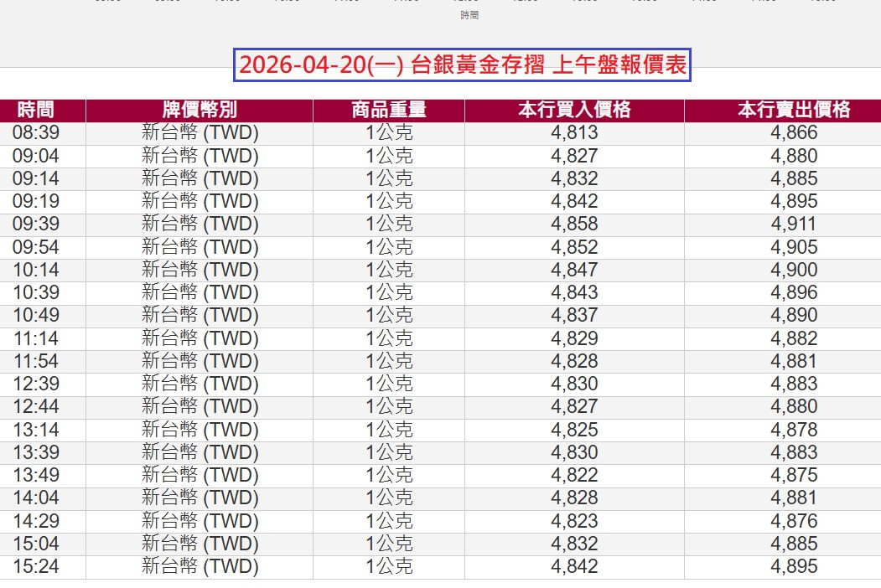This screenshot has width=881, height=588.
Task: Click buy price 4,858 at 09:39
Action: (574, 224)
